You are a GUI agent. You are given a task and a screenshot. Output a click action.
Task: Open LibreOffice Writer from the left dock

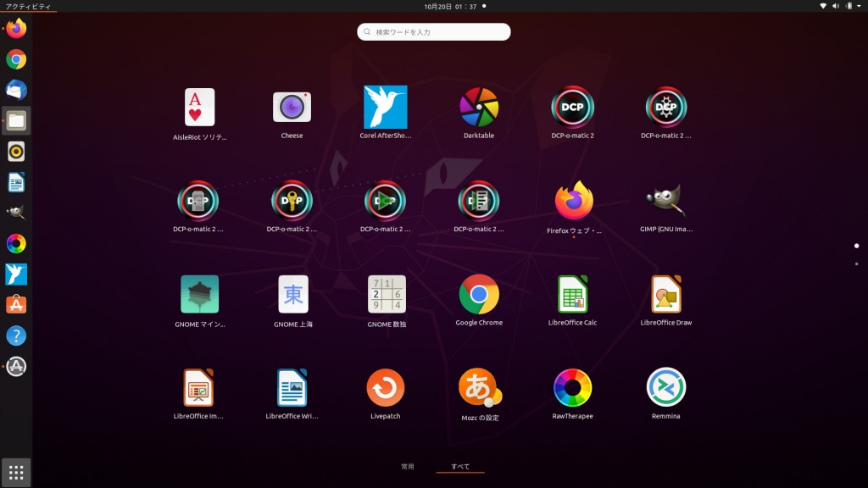point(16,182)
